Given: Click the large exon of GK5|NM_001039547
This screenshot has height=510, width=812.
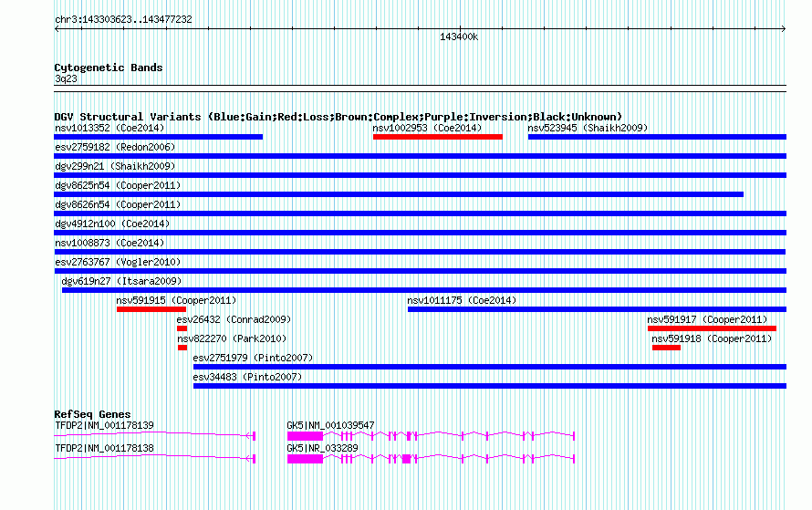Looking at the screenshot, I should pos(305,436).
